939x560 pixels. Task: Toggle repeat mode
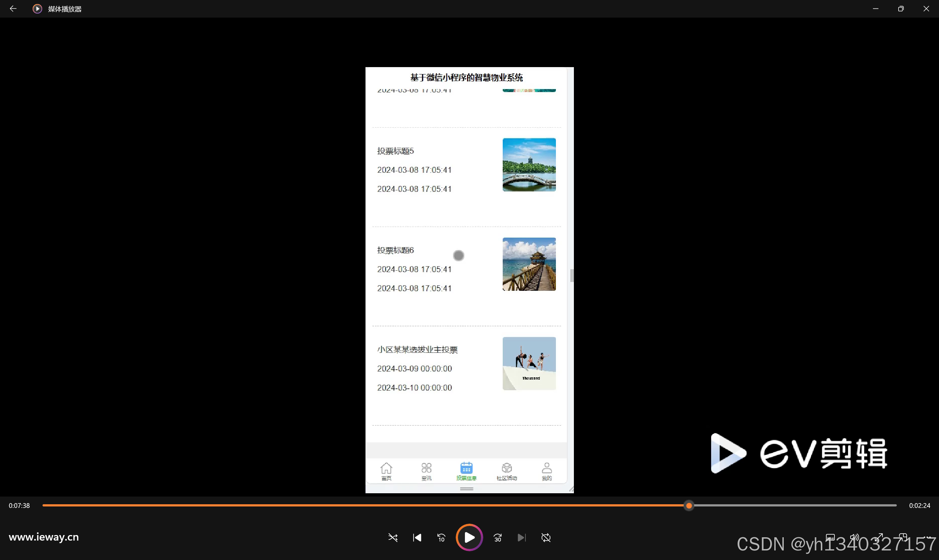pos(546,538)
